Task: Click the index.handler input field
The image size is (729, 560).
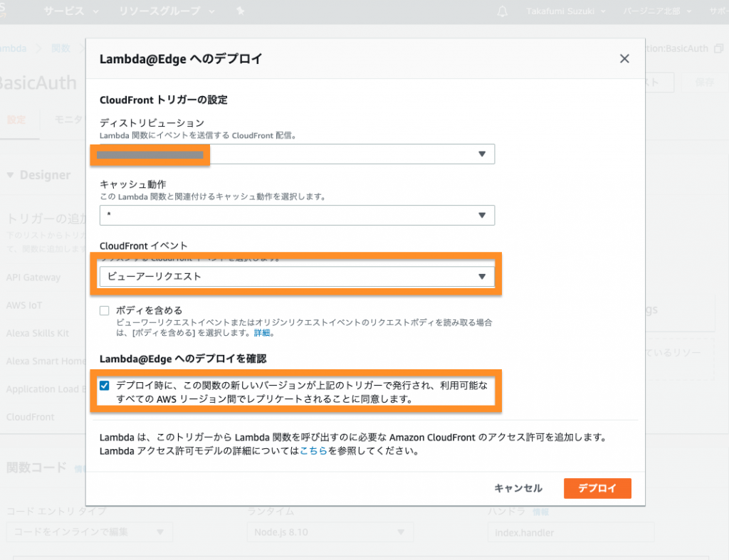Action: pyautogui.click(x=570, y=532)
